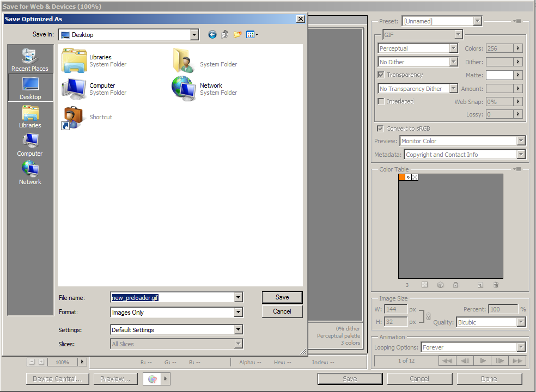536x392 pixels.
Task: Click Done in the Save for Web window
Action: [x=489, y=379]
